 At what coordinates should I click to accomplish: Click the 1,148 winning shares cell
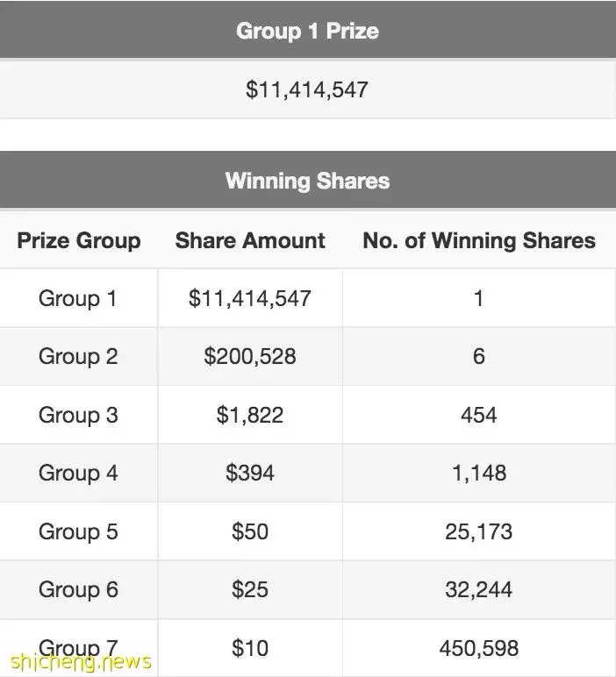click(479, 474)
